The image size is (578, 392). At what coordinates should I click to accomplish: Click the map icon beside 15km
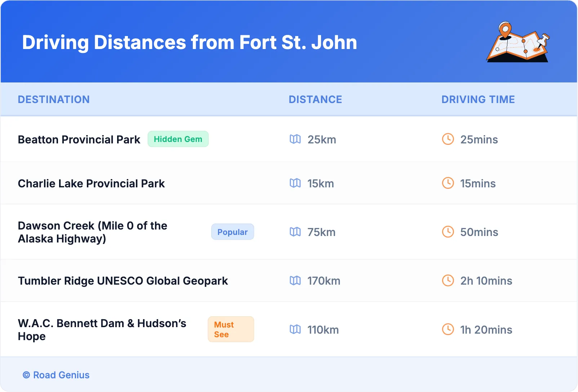(295, 183)
